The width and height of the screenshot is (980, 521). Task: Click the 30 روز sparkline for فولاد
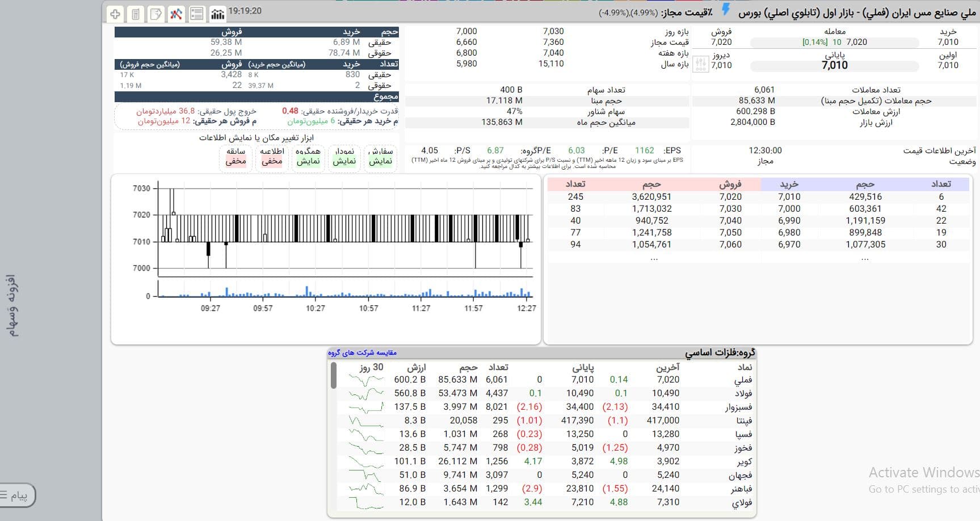366,393
